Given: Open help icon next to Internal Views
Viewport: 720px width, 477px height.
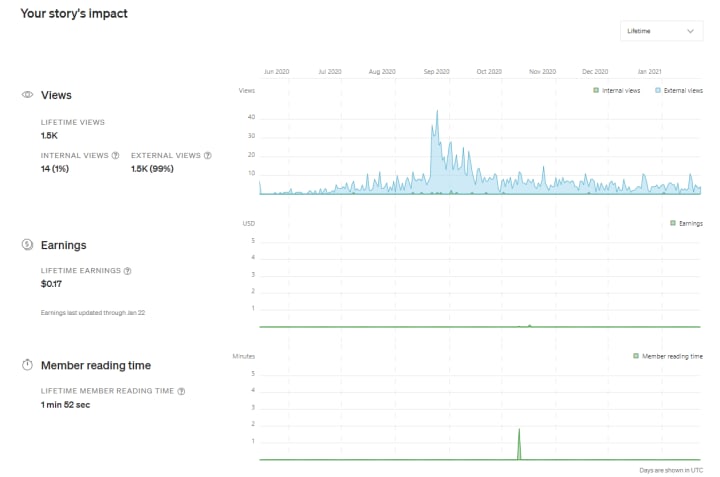Looking at the screenshot, I should [115, 156].
